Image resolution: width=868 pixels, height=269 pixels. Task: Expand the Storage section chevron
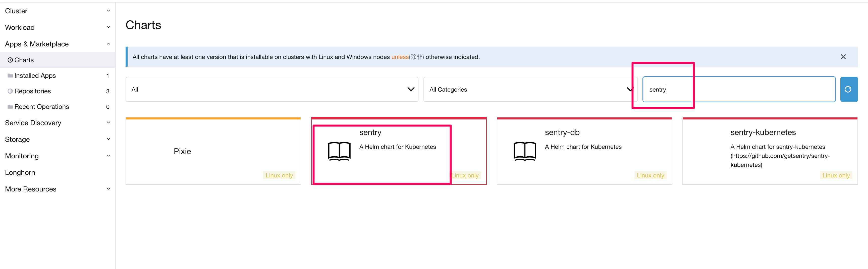click(x=108, y=139)
